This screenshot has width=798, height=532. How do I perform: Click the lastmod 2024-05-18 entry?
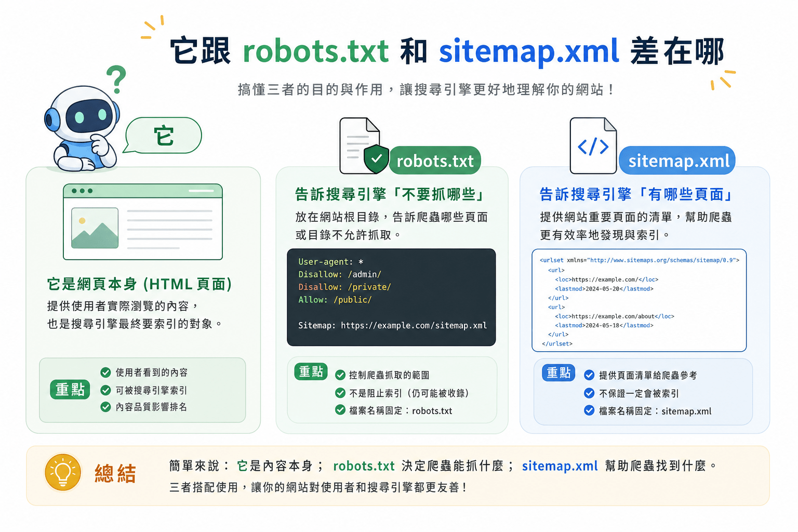tap(604, 325)
